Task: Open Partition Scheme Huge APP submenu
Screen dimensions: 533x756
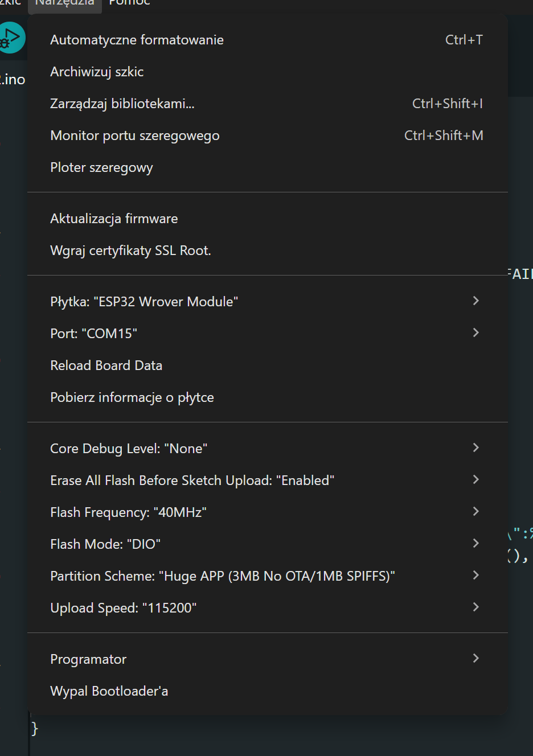Action: pos(267,576)
